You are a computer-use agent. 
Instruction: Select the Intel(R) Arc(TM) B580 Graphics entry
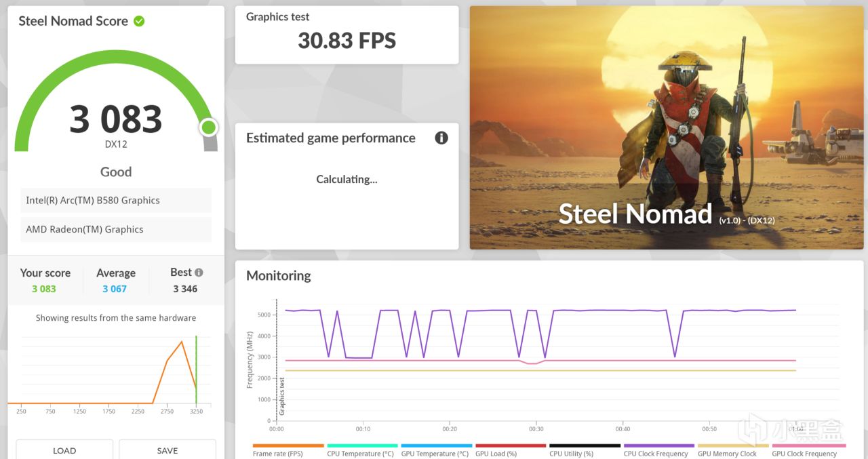coord(116,200)
